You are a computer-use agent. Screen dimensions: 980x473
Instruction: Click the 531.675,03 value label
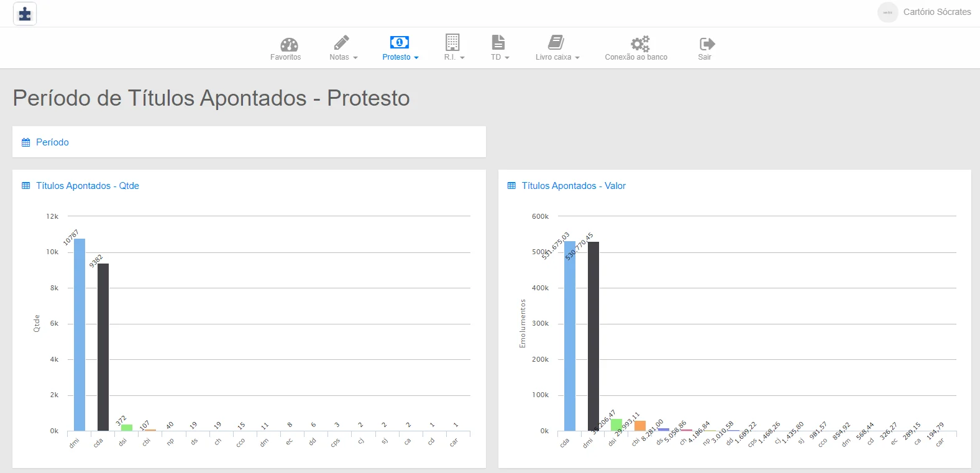click(x=556, y=246)
